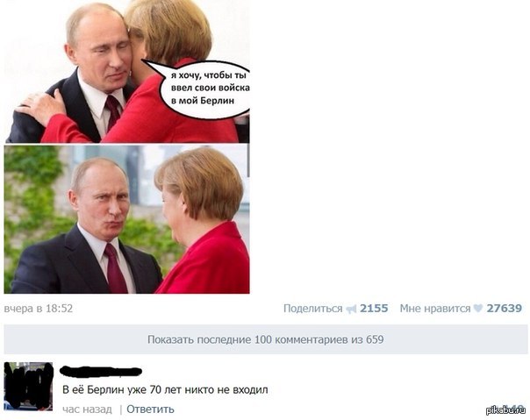Reply to comment with Ответить
530x420 pixels.
(x=150, y=409)
